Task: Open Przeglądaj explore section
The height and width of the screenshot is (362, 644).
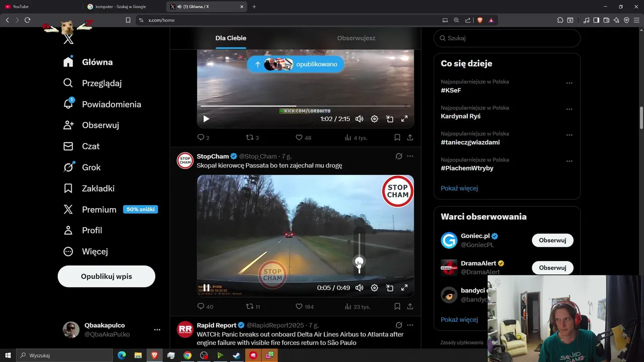Action: pos(92,83)
